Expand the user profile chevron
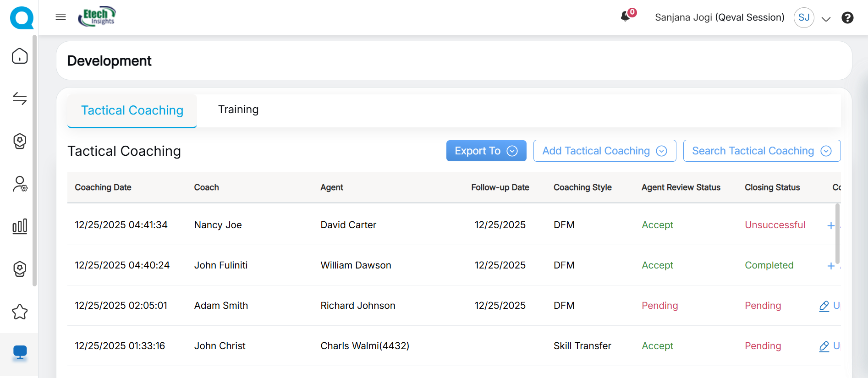This screenshot has height=378, width=868. (x=826, y=19)
